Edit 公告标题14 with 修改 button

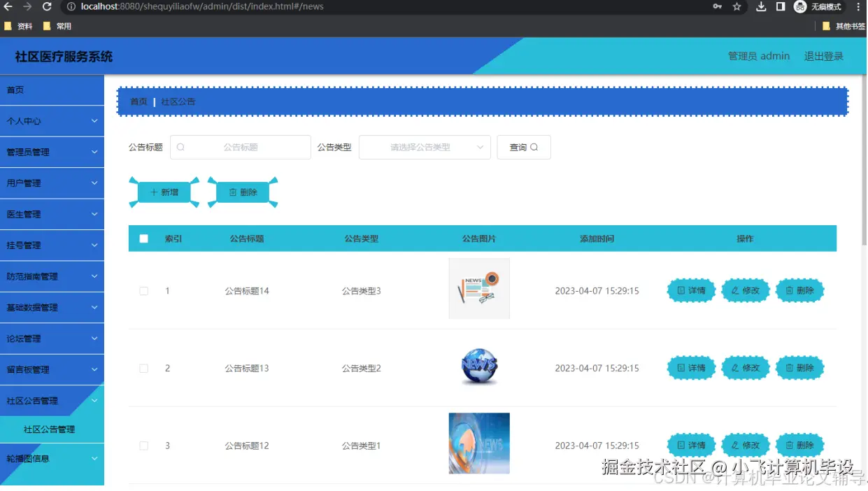(x=746, y=291)
